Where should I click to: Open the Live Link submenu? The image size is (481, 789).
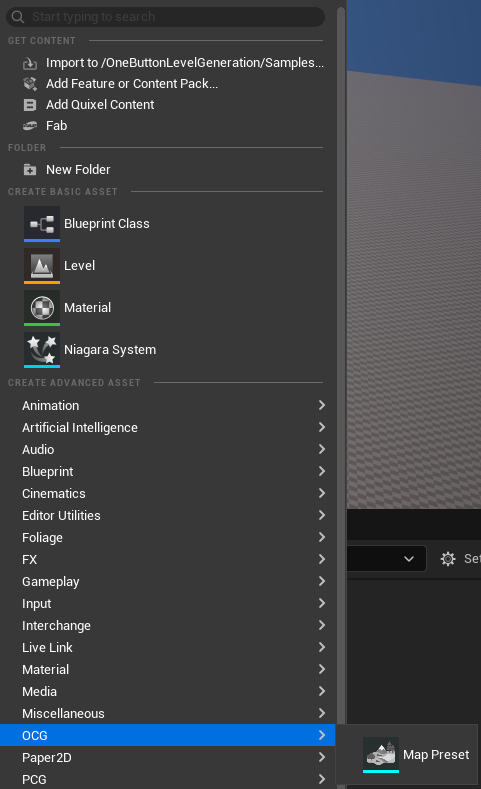[168, 648]
